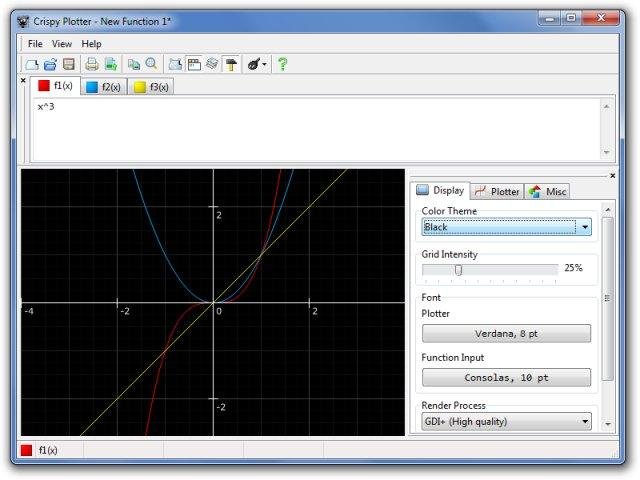Click the Save disk icon
This screenshot has width=640, height=480.
[68, 65]
